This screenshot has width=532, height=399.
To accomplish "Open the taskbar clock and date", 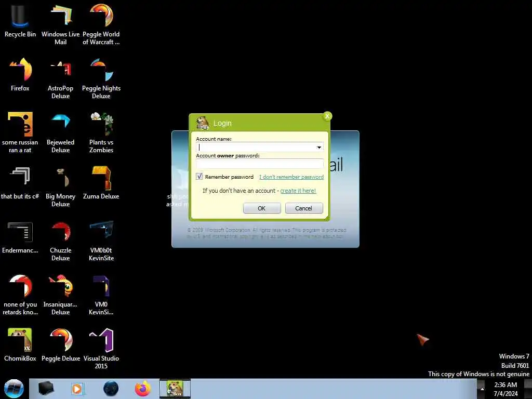I will (506, 389).
